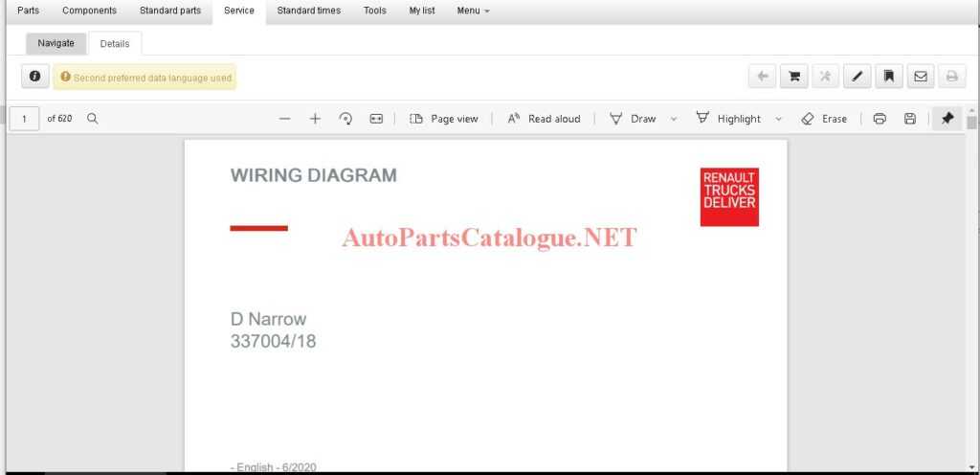Click the 'WIRING DIAGRAM' heading
Viewport: 980px width, 475px height.
tap(314, 175)
